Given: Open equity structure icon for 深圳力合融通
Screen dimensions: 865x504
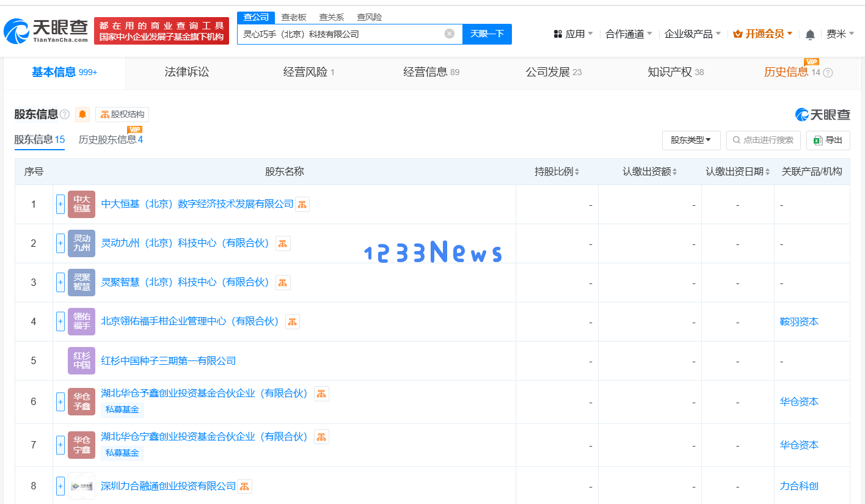Looking at the screenshot, I should [x=245, y=487].
